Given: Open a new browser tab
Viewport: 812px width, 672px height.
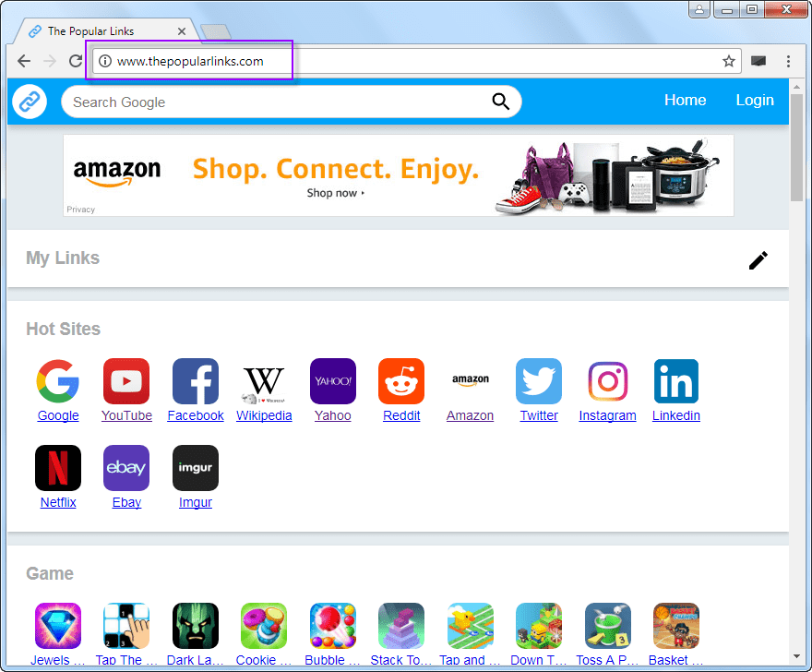Looking at the screenshot, I should click(x=215, y=32).
